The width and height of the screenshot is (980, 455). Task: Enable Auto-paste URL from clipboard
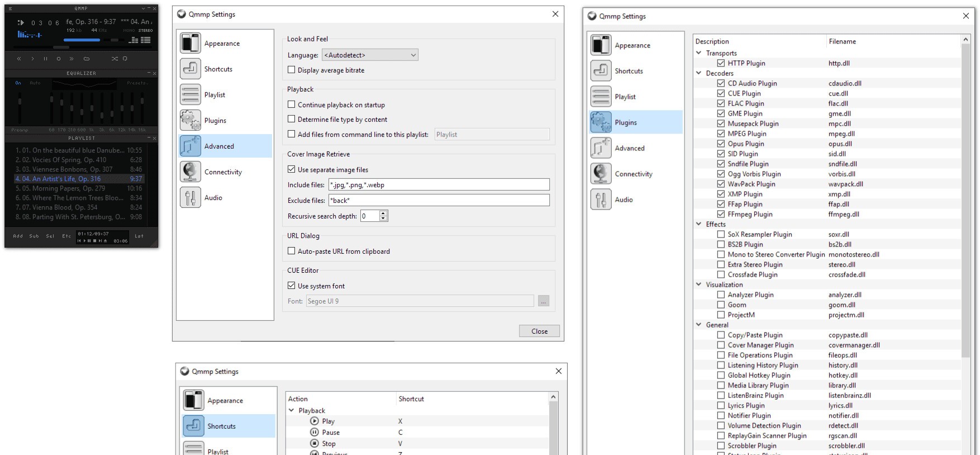click(x=291, y=251)
